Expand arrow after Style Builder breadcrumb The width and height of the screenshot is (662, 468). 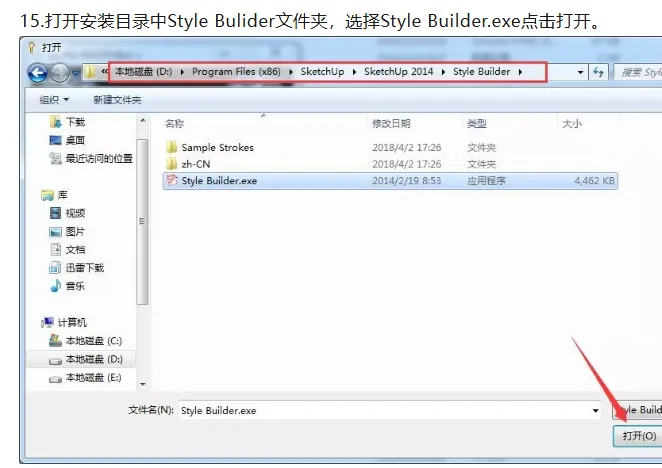520,72
